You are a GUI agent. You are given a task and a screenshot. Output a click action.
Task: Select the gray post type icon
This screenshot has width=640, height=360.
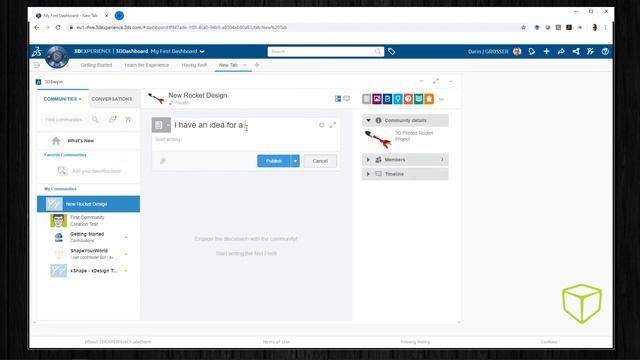point(367,99)
